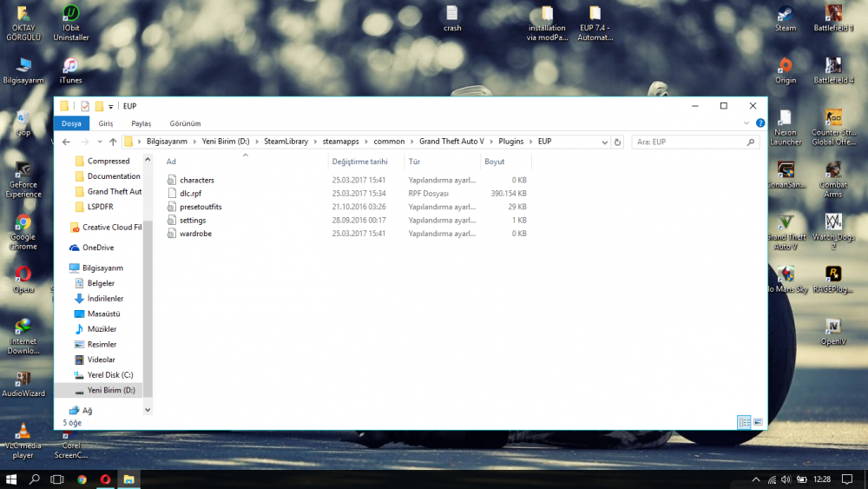Open Nexon Launcher desktop icon
This screenshot has height=489, width=868.
(785, 128)
